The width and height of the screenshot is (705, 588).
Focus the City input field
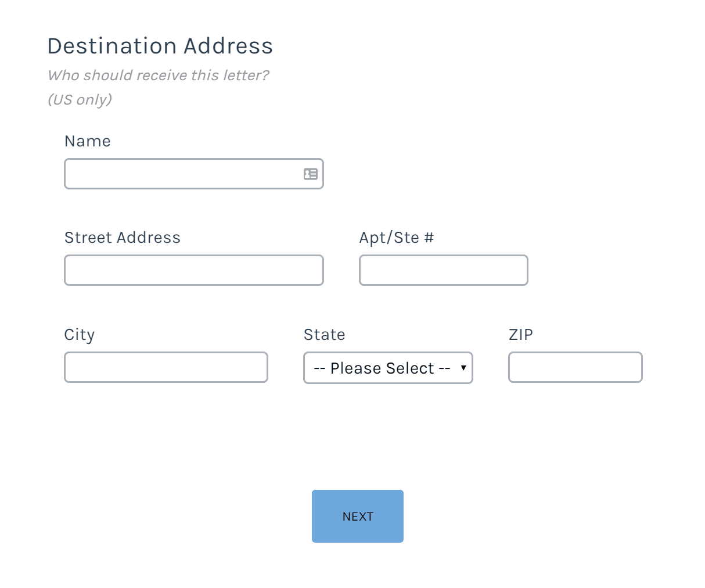coord(166,367)
